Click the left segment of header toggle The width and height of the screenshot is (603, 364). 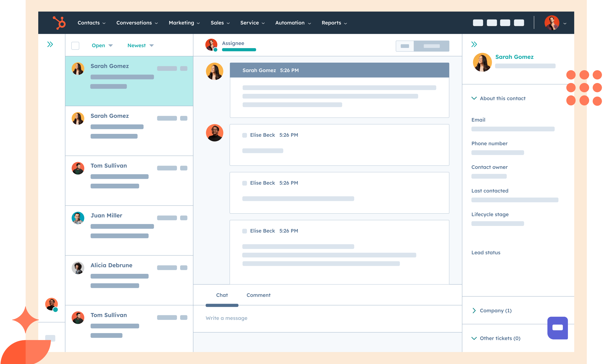tap(405, 46)
